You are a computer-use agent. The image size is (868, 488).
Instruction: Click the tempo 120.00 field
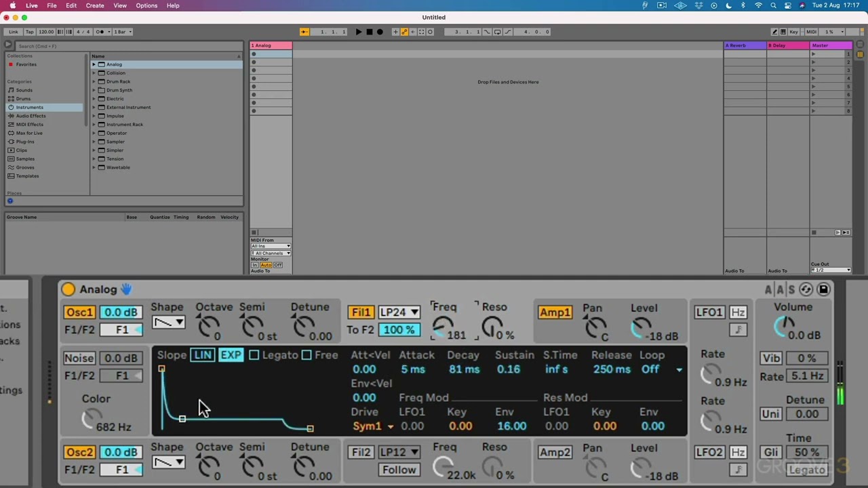click(46, 32)
